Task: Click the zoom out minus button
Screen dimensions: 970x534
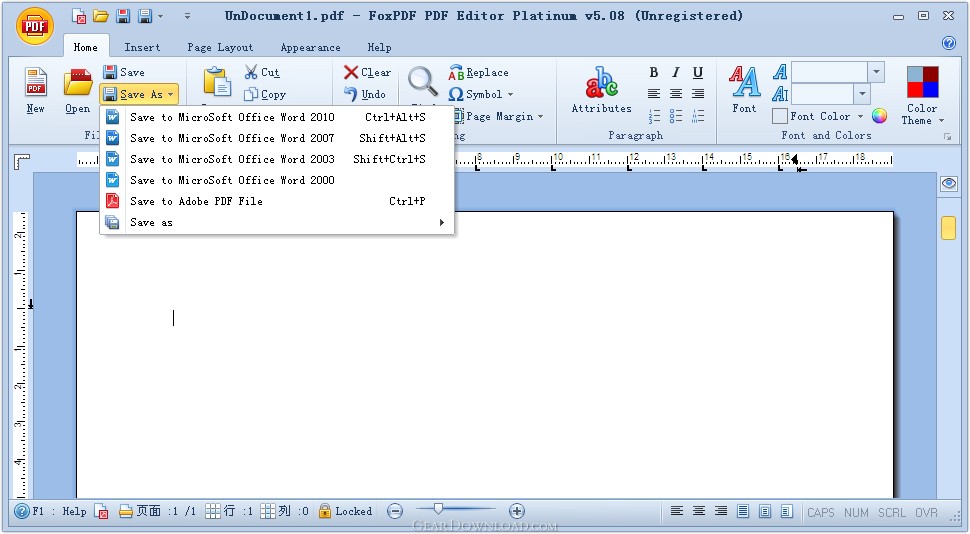Action: click(395, 511)
